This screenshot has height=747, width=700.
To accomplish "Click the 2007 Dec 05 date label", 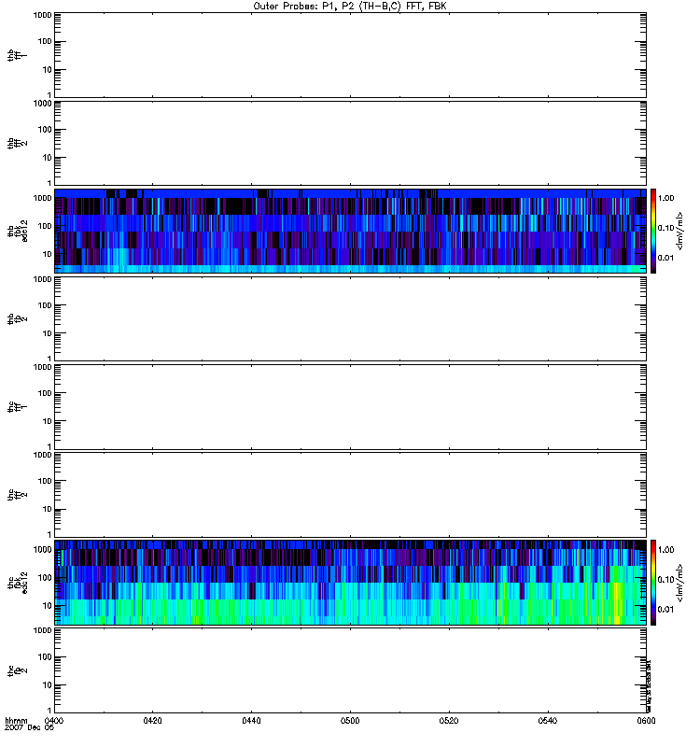I will (x=30, y=728).
